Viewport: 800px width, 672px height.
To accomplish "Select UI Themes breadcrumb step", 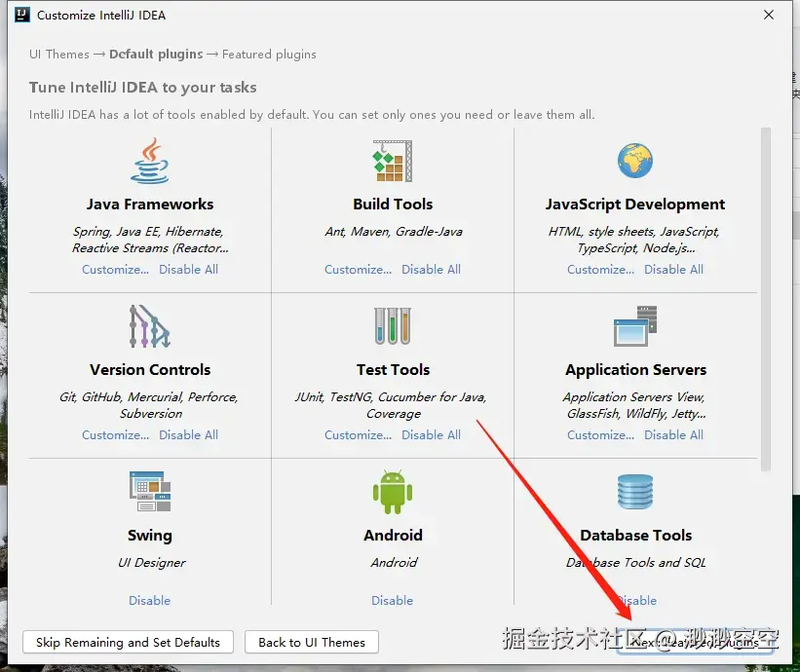I will [x=59, y=54].
